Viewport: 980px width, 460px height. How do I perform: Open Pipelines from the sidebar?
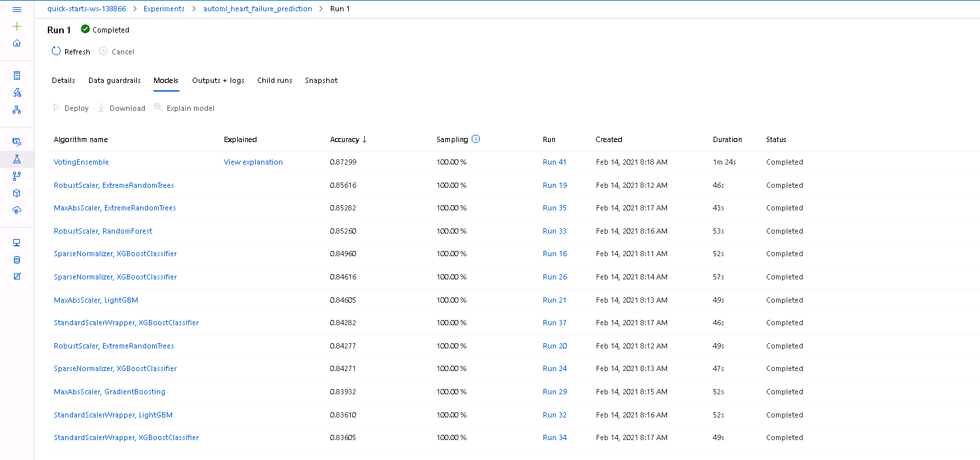coord(17,175)
